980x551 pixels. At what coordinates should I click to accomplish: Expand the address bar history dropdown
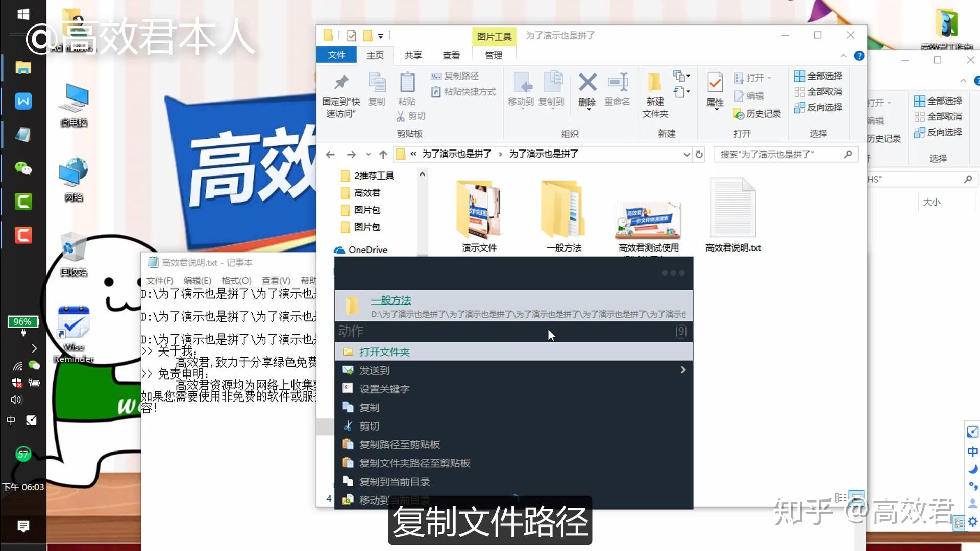[x=687, y=154]
